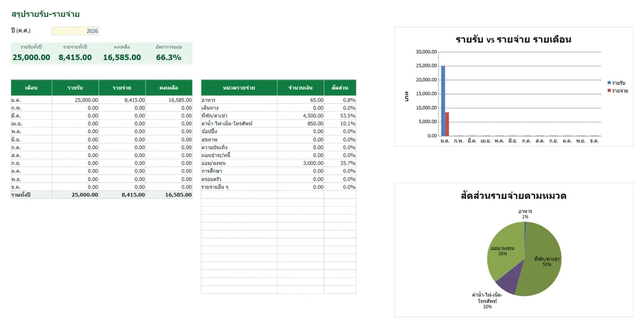The height and width of the screenshot is (328, 644).
Task: Click the เดินทาง category cell
Action: (239, 108)
